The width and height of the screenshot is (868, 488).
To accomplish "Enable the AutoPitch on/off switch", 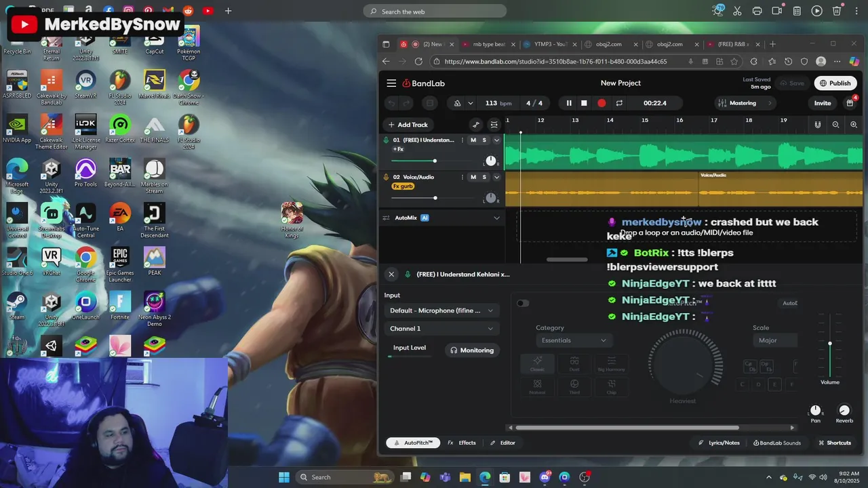I will [x=522, y=303].
